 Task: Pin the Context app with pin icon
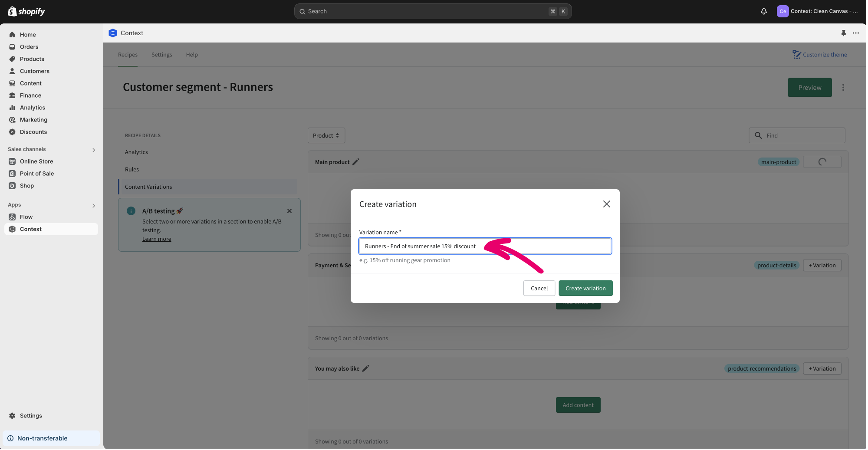pos(843,33)
